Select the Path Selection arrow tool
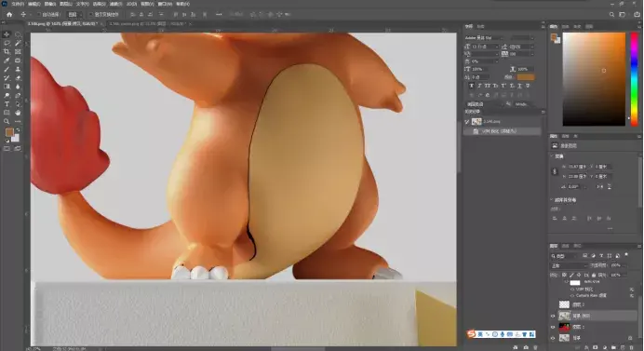 pos(18,104)
